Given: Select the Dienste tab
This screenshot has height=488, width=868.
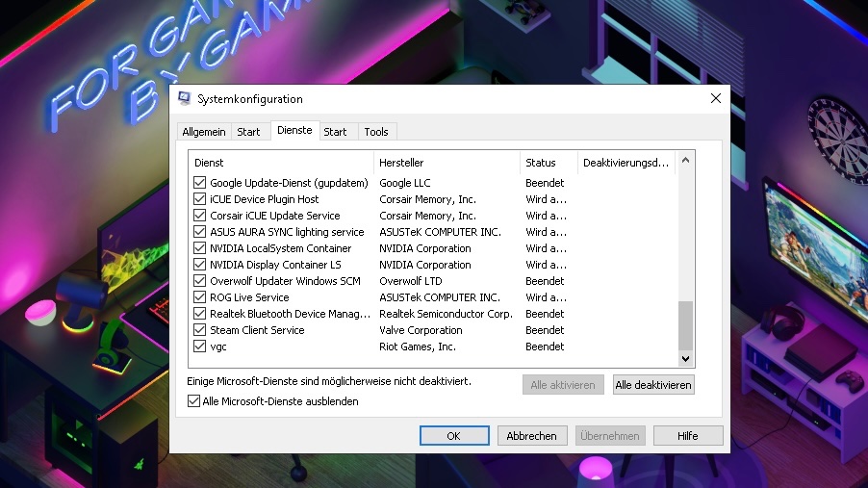Looking at the screenshot, I should click(x=294, y=130).
